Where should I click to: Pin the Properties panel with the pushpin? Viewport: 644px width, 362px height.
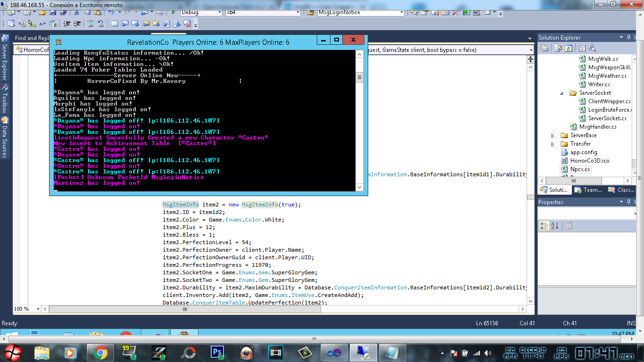[628, 202]
